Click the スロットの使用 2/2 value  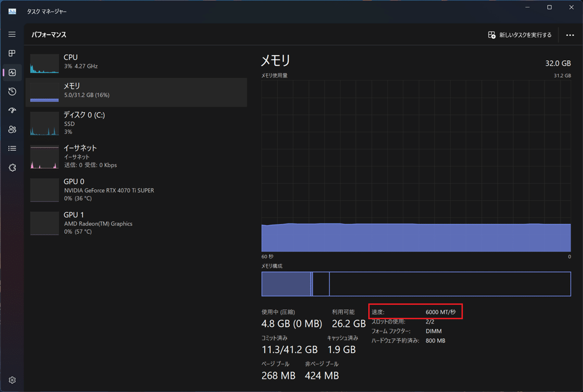(430, 322)
